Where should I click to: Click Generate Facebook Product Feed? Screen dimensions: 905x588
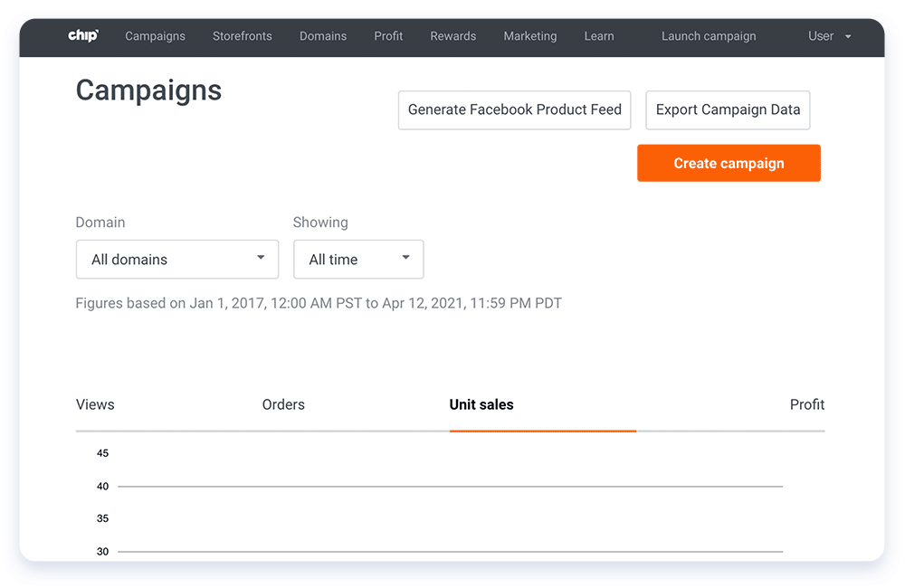coord(514,109)
